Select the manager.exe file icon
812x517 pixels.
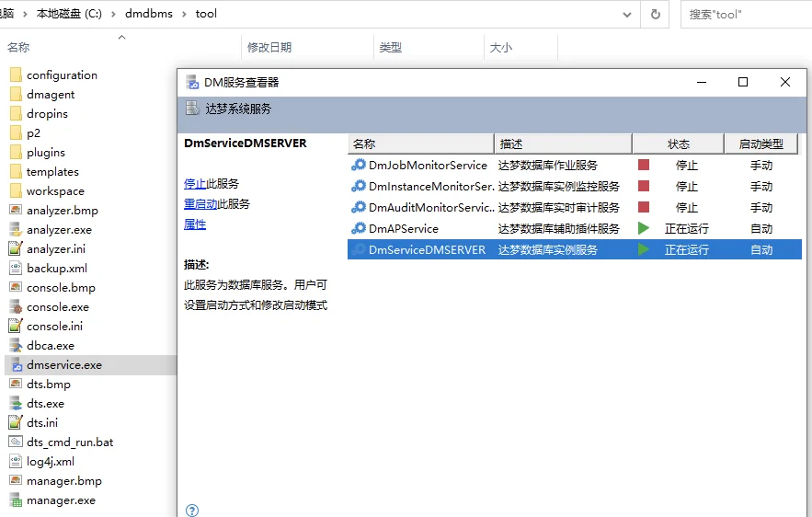pyautogui.click(x=16, y=500)
